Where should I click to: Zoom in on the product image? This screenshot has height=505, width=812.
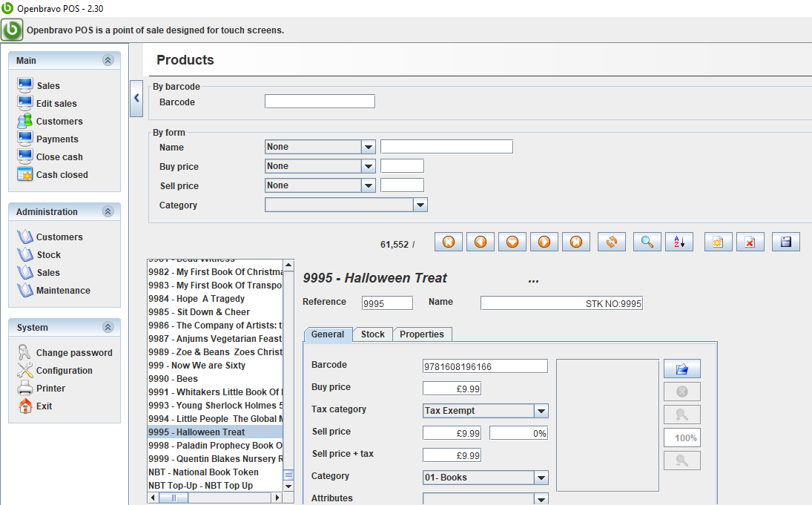click(682, 415)
